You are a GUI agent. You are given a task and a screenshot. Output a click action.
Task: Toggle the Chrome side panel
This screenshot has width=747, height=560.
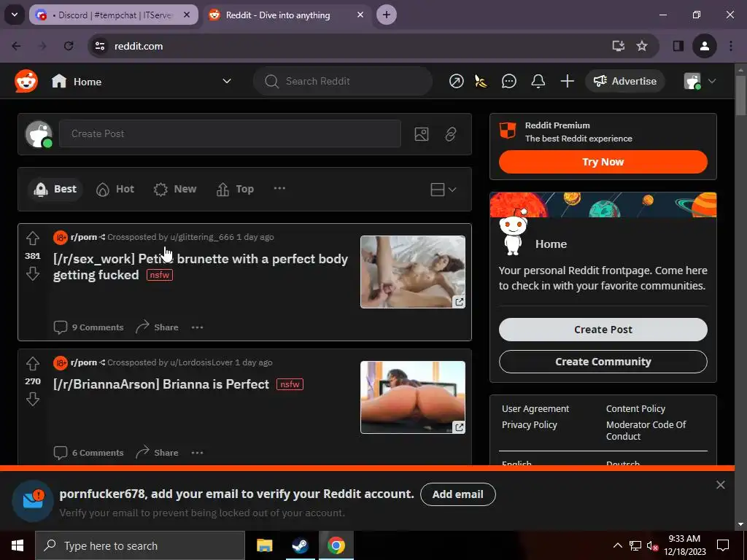tap(678, 46)
